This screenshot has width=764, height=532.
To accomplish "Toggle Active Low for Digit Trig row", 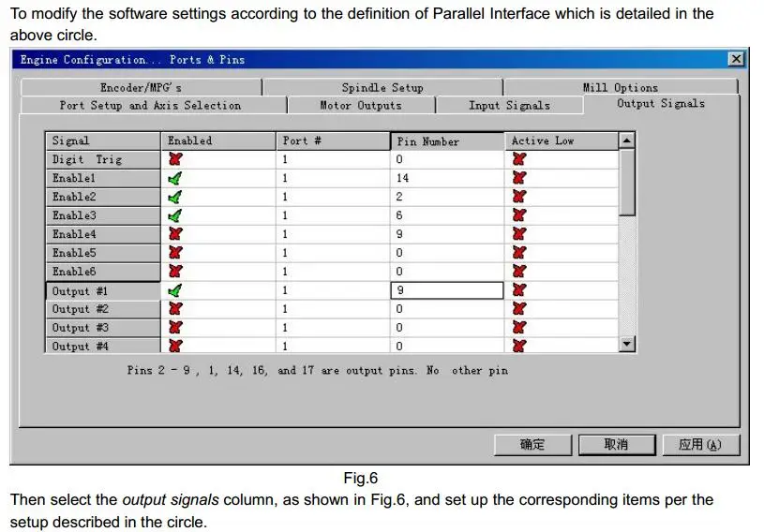I will point(519,159).
